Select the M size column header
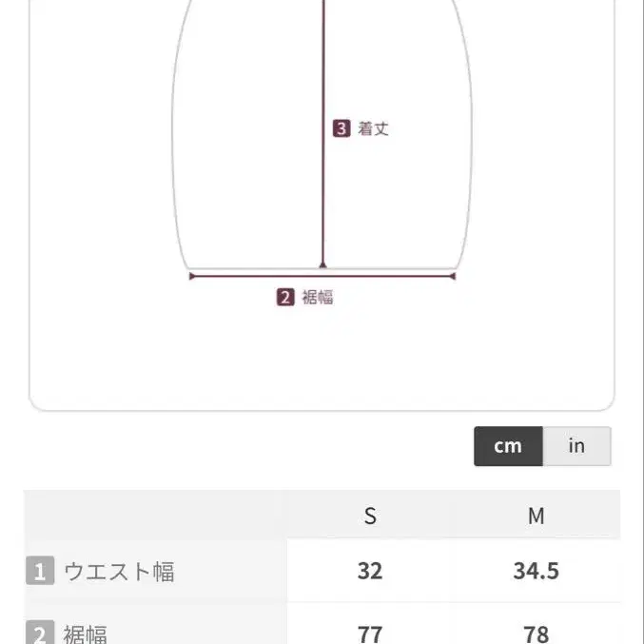 click(537, 516)
